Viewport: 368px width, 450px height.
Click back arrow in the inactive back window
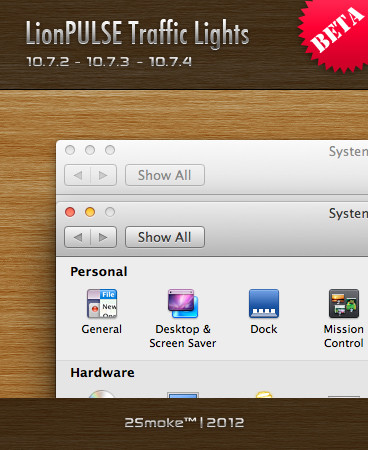point(77,175)
